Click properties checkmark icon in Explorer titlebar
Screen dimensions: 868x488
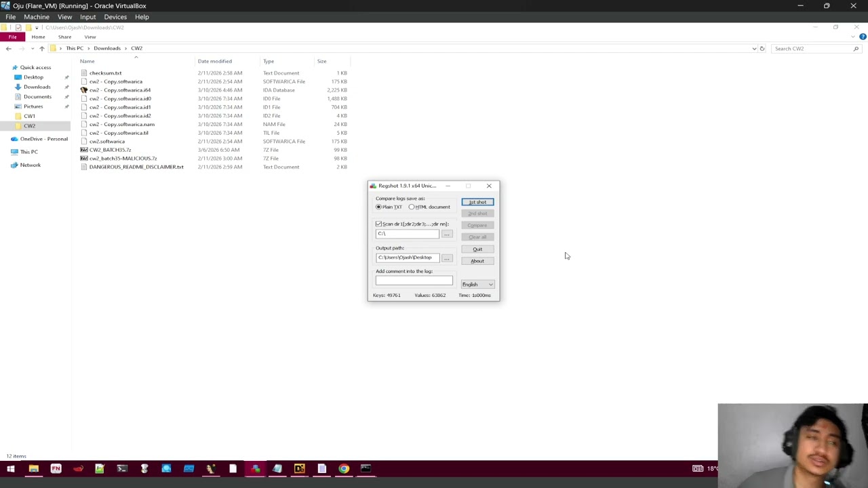[18, 28]
